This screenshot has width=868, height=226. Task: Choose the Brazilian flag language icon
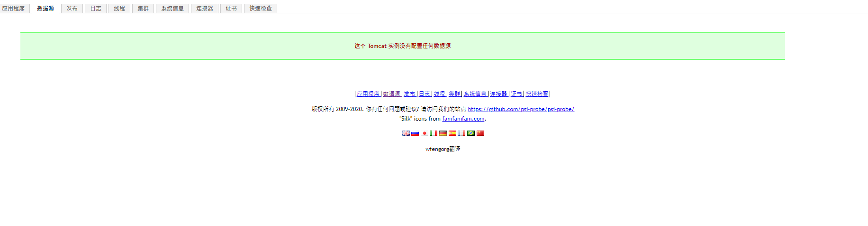pos(471,133)
